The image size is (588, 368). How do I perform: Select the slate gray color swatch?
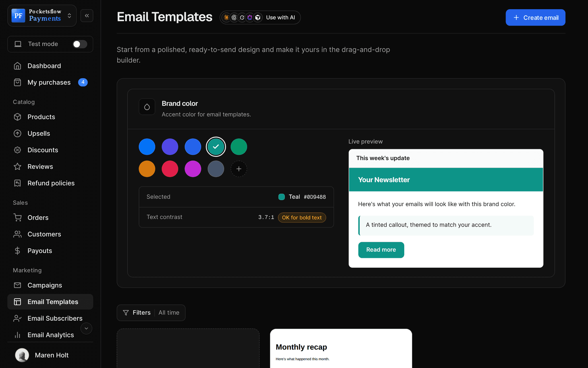click(x=216, y=169)
